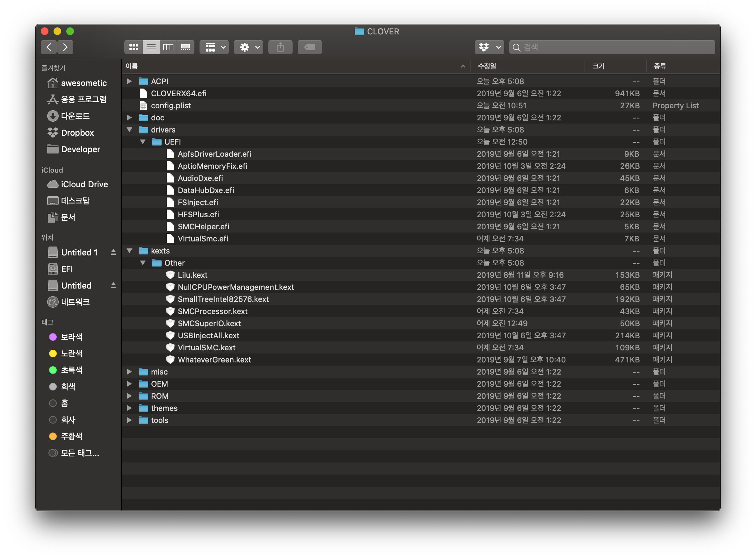Expand the themes folder
The image size is (756, 558).
(129, 408)
